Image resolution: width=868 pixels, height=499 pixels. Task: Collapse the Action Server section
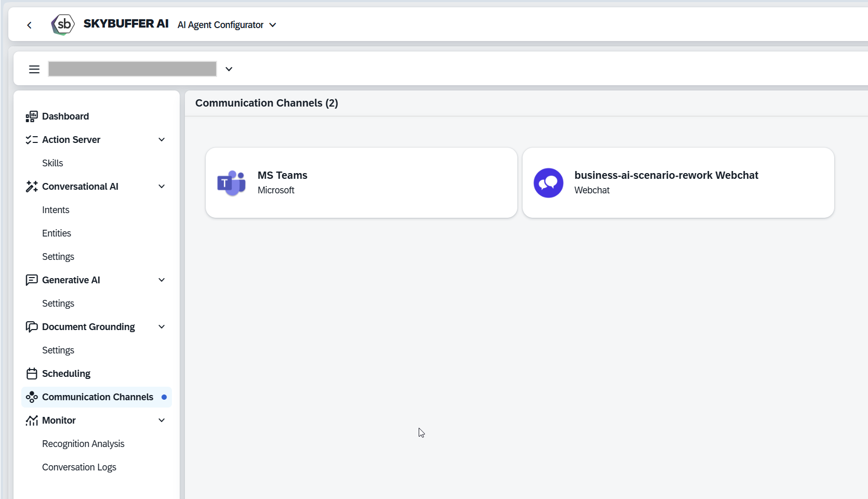tap(162, 140)
